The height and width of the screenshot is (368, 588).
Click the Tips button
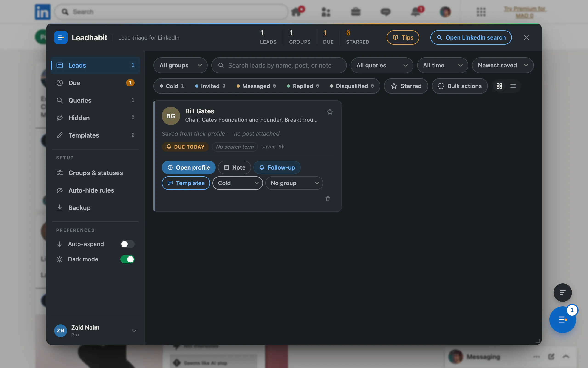point(403,37)
